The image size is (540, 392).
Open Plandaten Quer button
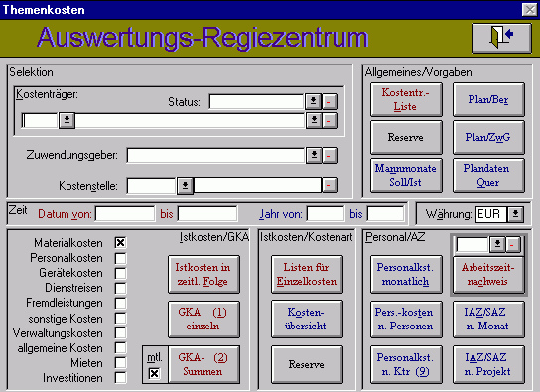(x=488, y=176)
